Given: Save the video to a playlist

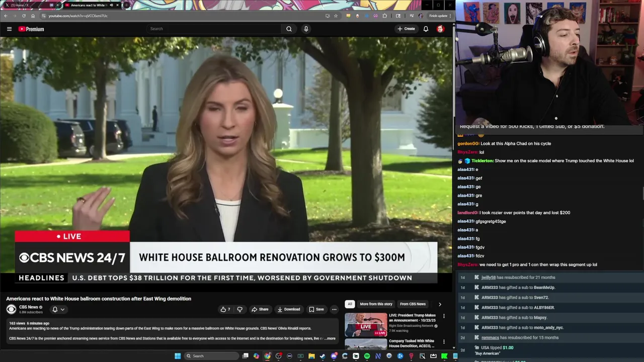Looking at the screenshot, I should pos(316,309).
